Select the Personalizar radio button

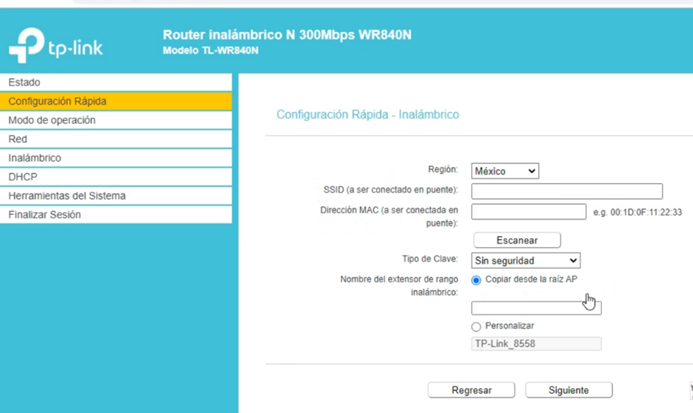[476, 327]
